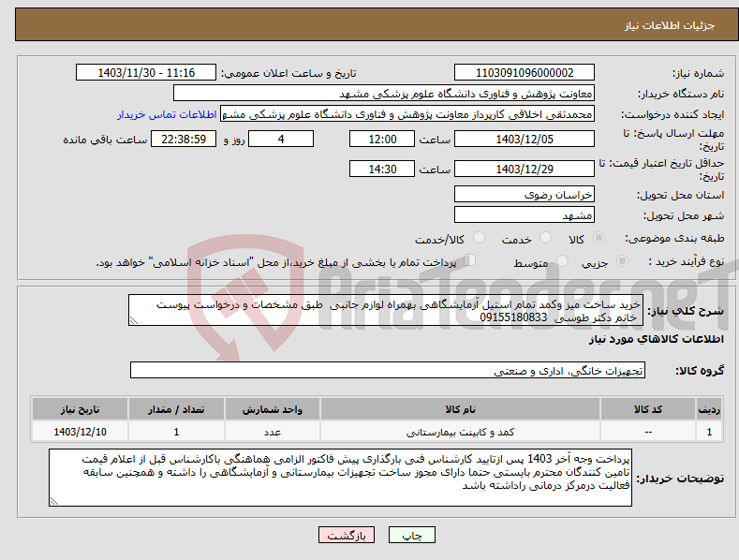Select the جزیی purchase type radio
Screen dimensions: 739x560
tap(622, 260)
